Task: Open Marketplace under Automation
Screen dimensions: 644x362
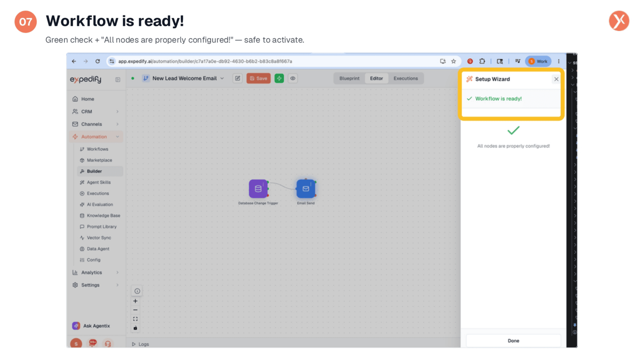Action: tap(99, 160)
